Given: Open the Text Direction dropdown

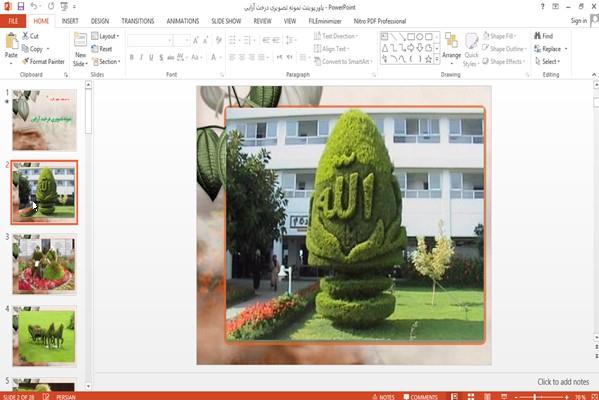Looking at the screenshot, I should coord(336,36).
